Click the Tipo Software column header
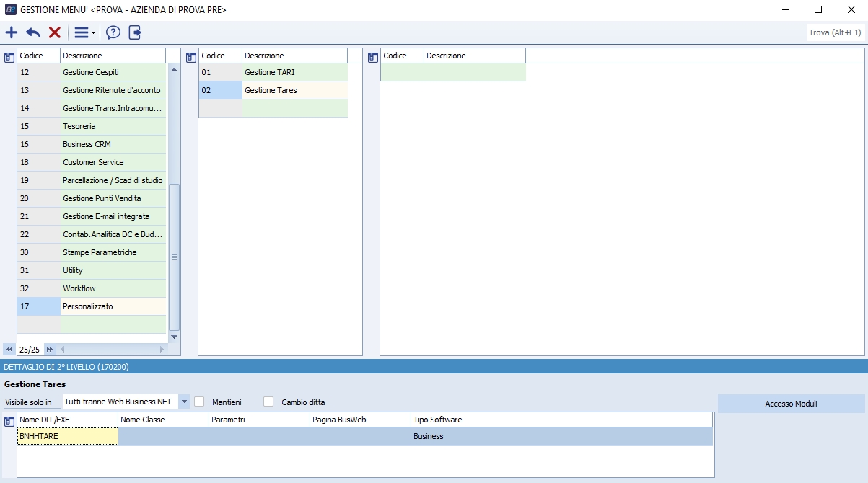The image size is (868, 483). click(x=562, y=420)
